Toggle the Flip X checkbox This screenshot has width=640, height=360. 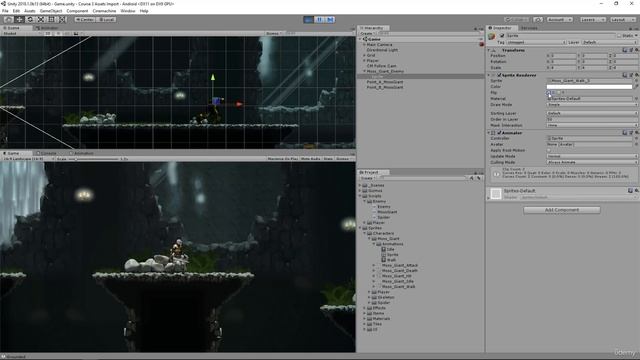click(549, 93)
